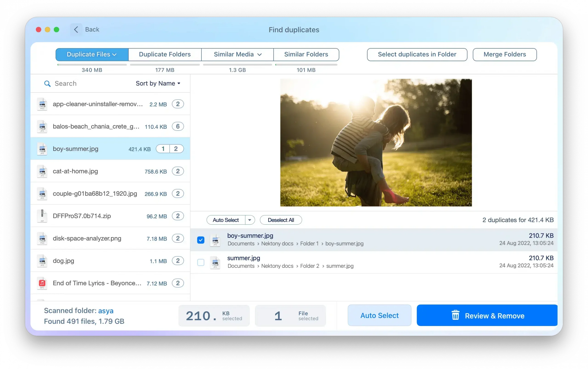
Task: Click the progress bar under Duplicate Files
Action: (x=92, y=65)
